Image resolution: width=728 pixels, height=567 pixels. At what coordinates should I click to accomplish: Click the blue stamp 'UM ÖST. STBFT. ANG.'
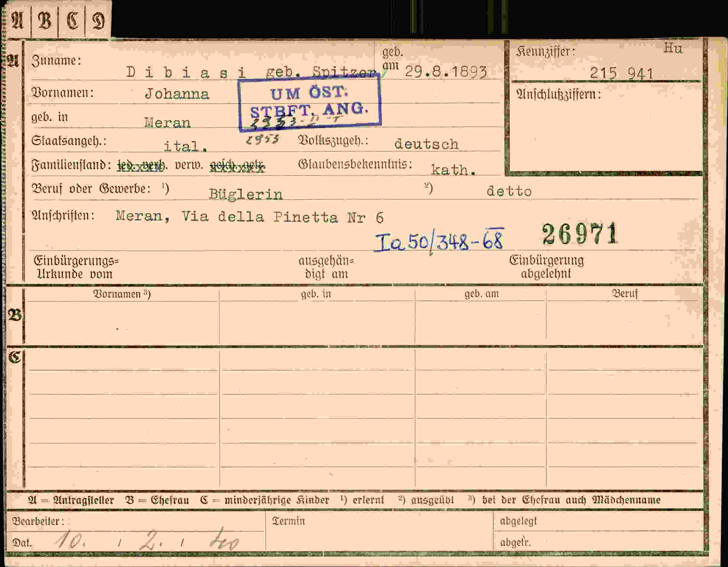click(x=310, y=103)
